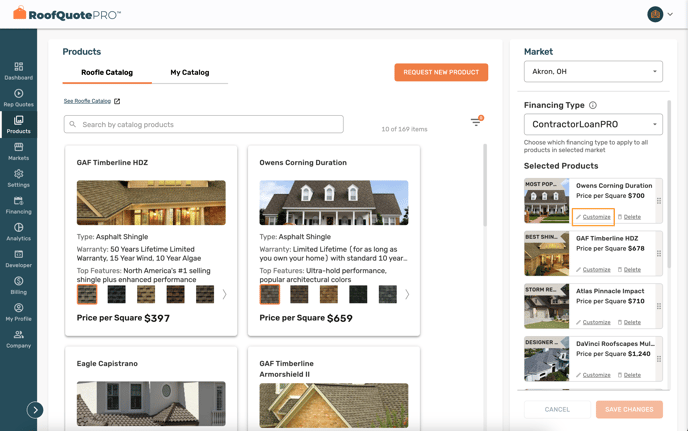Open Financing Type dropdown ContractorLoanPRO
Viewport: 688px width, 431px height.
click(593, 124)
